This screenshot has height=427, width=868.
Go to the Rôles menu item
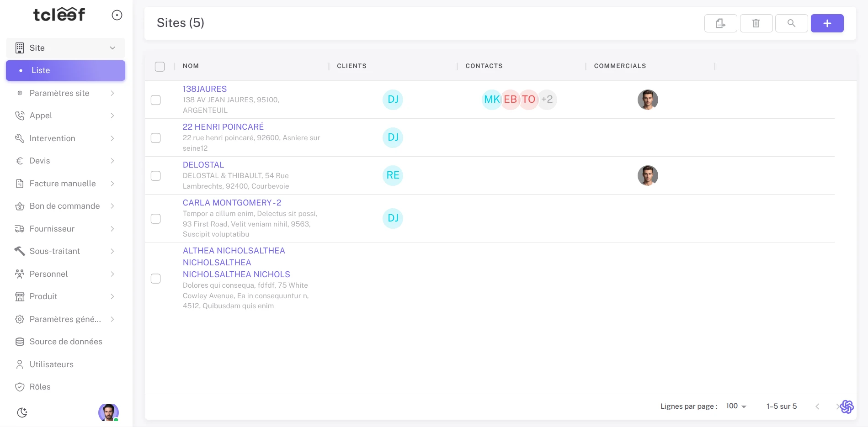(40, 387)
